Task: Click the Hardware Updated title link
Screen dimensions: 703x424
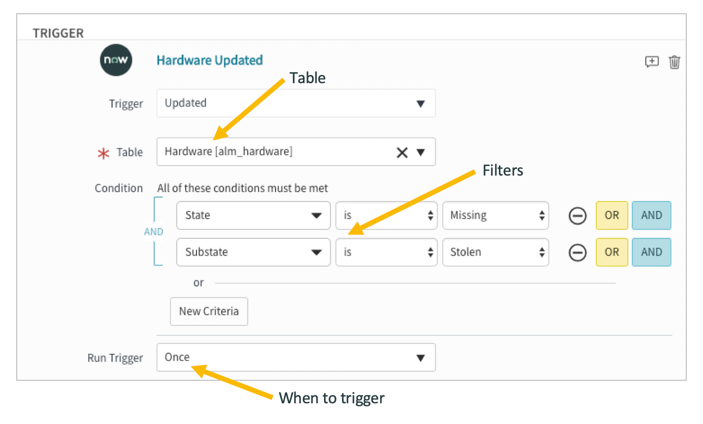Action: [x=209, y=60]
